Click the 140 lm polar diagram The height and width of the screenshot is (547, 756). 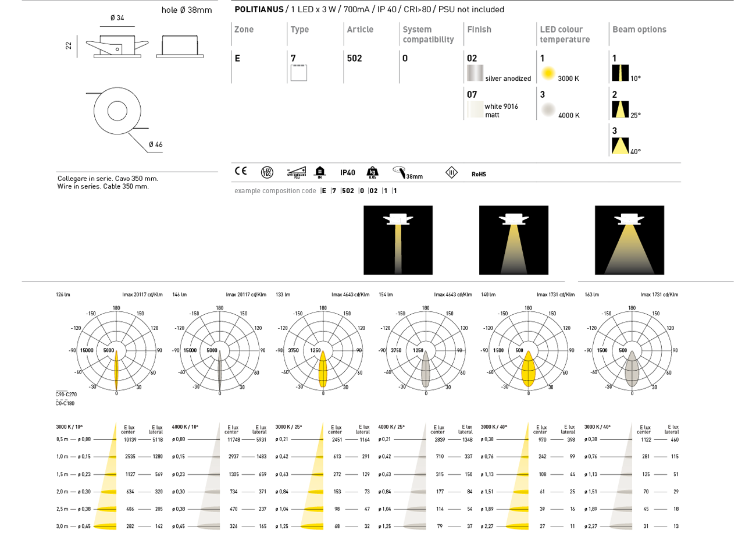click(528, 350)
